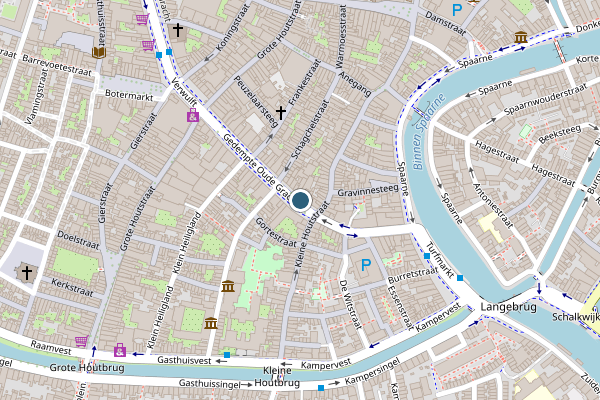Viewport: 600px width, 400px height.
Task: Select the Burretstraat label
Action: [413, 275]
